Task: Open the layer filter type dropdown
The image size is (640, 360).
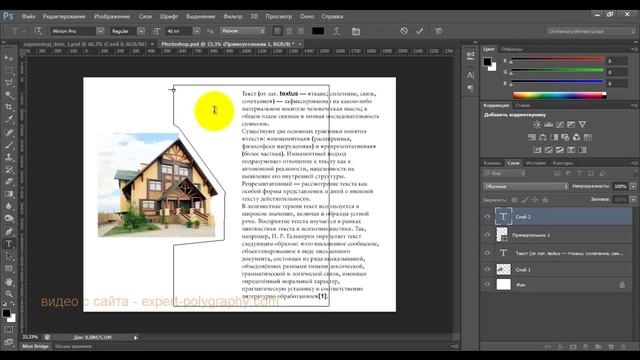Action: tap(505, 173)
